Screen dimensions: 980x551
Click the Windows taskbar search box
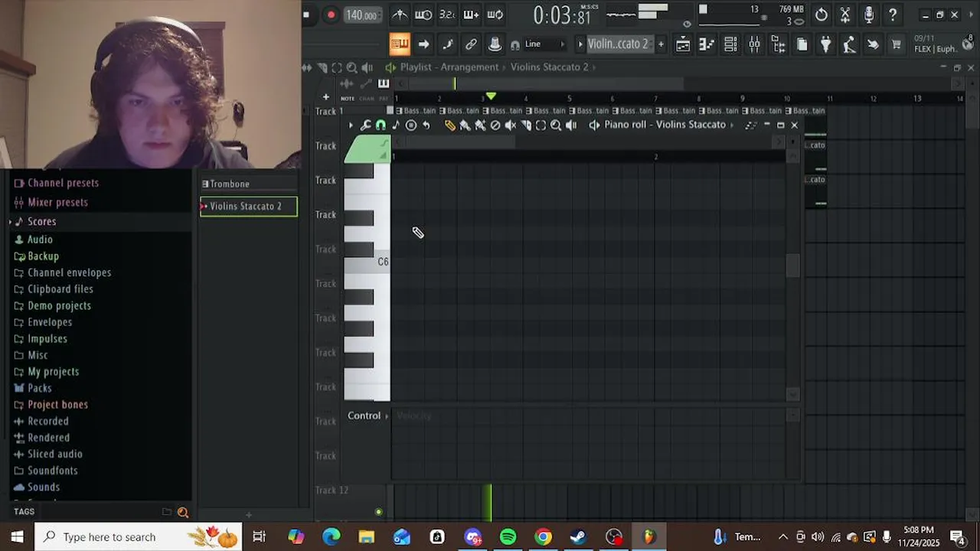point(139,537)
